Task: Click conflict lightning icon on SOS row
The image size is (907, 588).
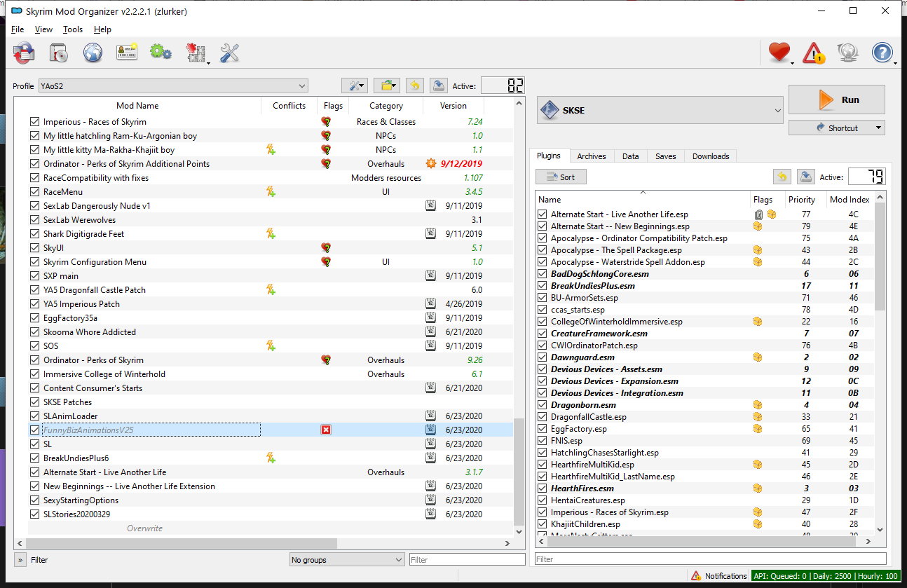Action: click(x=271, y=346)
